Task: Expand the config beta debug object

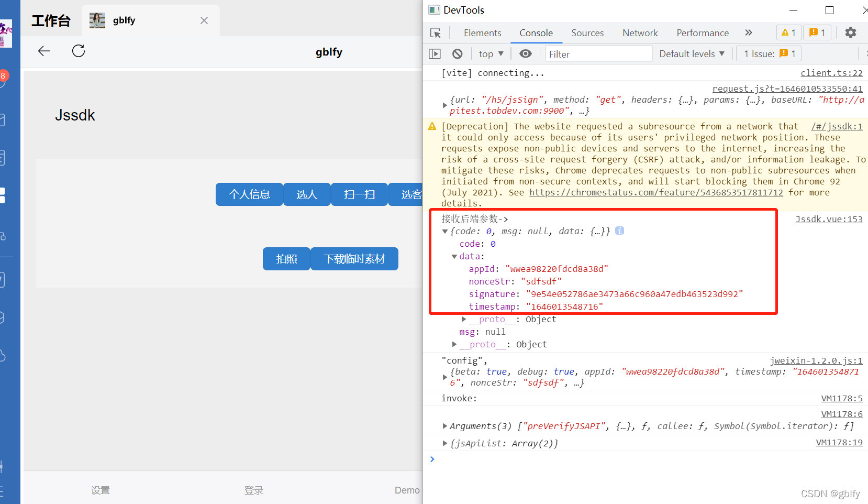Action: click(445, 377)
